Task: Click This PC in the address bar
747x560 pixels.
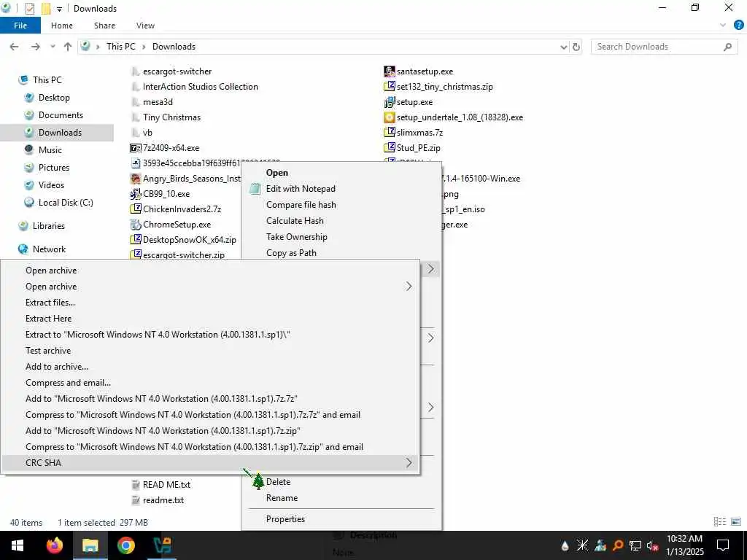Action: tap(120, 47)
